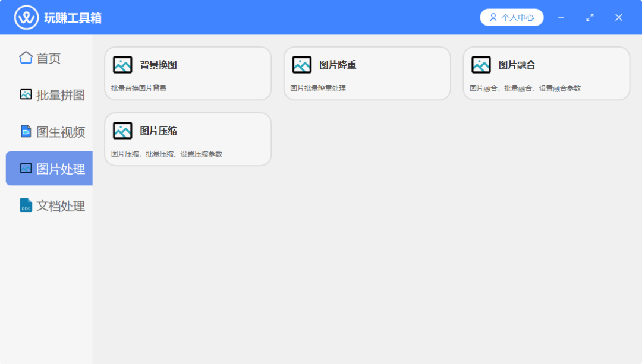The height and width of the screenshot is (364, 642).
Task: Click the 玩赚工具箱 logo icon
Action: coord(25,17)
